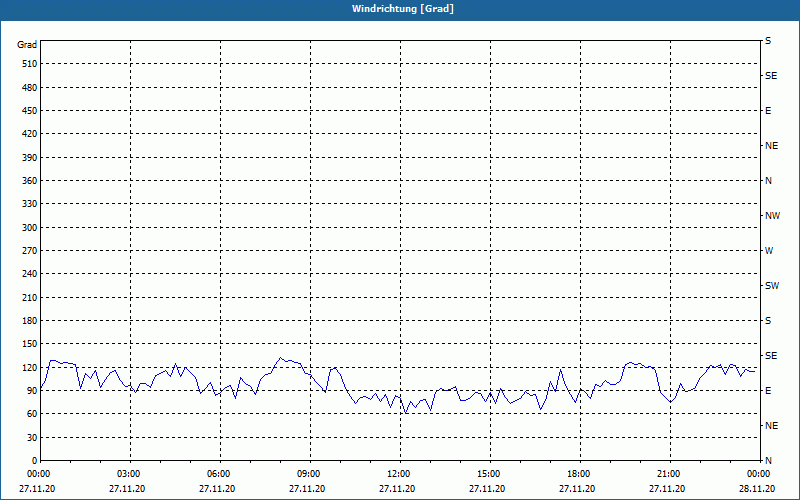
Task: Click the Grad unit label above the left axis
Action: tap(27, 45)
